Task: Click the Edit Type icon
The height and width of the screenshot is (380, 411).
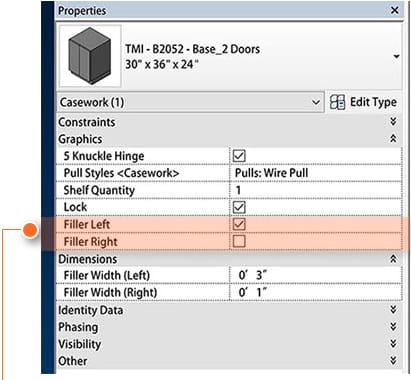Action: [x=337, y=102]
